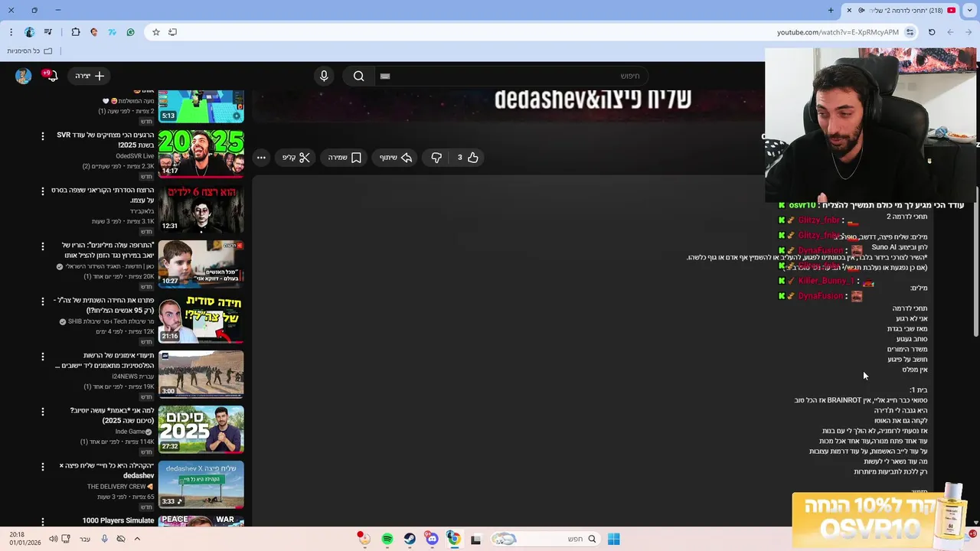The image size is (980, 551).
Task: Open the site information icon beside the URL
Action: 910,32
